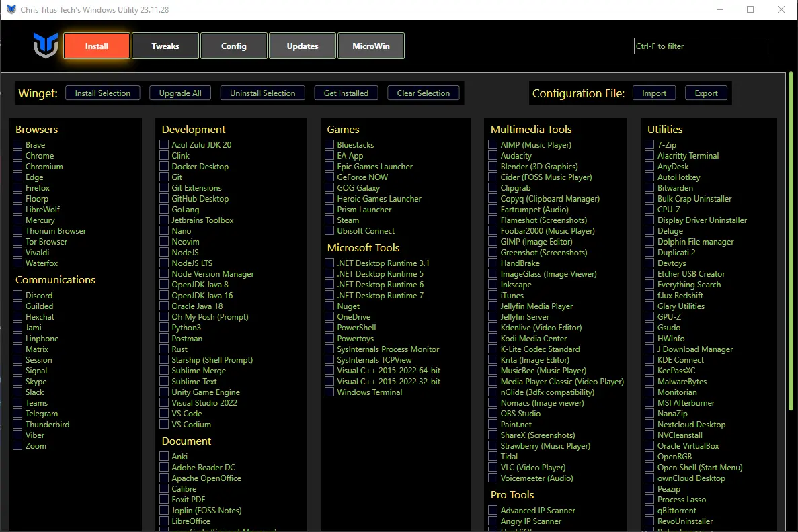Click the Sublime Text label
This screenshot has height=532, width=798.
(194, 382)
